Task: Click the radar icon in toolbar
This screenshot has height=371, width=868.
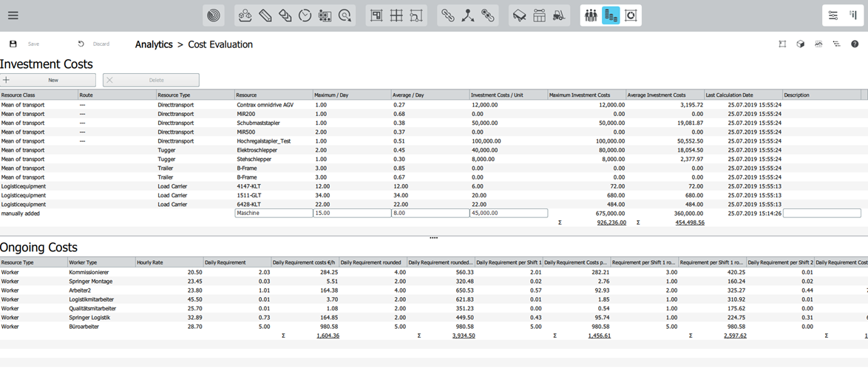Action: (x=214, y=16)
